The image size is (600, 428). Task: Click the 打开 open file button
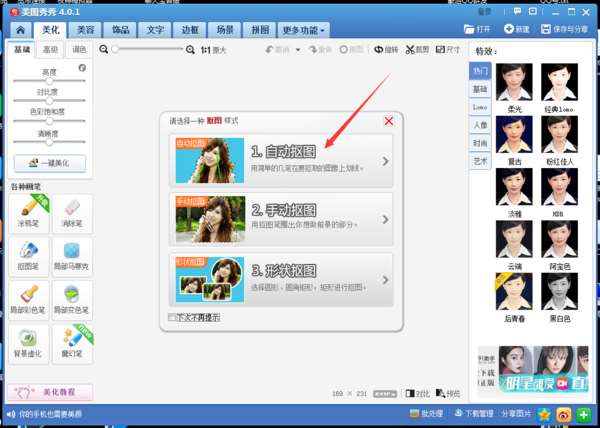click(477, 29)
